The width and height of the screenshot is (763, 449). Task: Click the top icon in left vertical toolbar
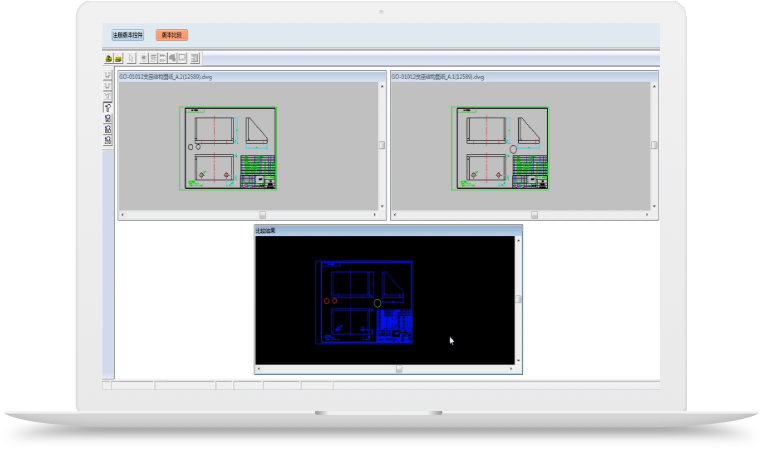pos(108,76)
